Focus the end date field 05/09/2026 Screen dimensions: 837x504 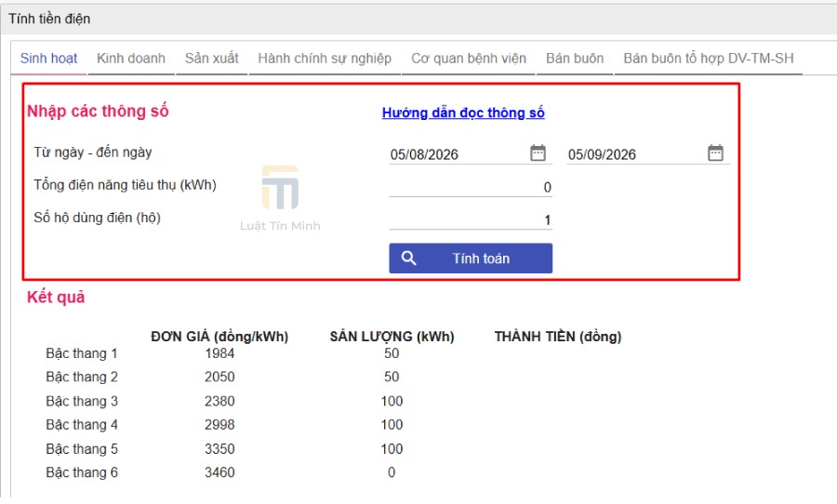636,154
